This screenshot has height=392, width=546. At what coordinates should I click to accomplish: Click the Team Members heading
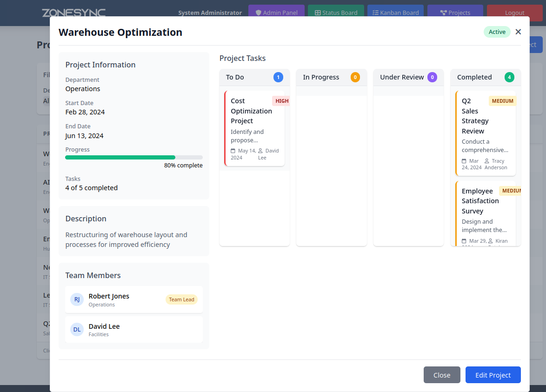point(93,275)
